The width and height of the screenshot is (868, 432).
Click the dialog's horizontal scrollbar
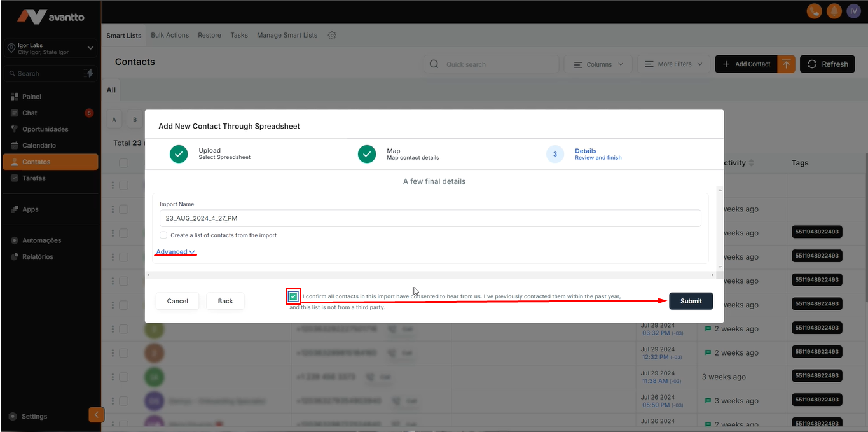431,275
